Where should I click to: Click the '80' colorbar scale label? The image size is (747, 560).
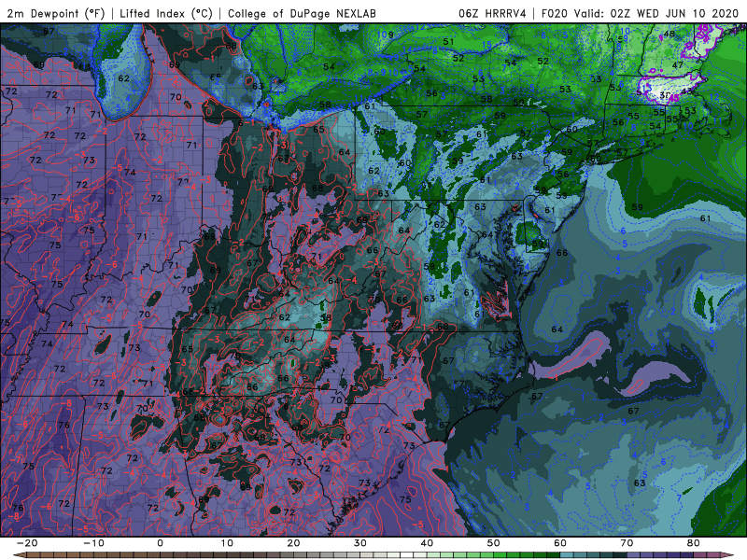click(x=694, y=543)
